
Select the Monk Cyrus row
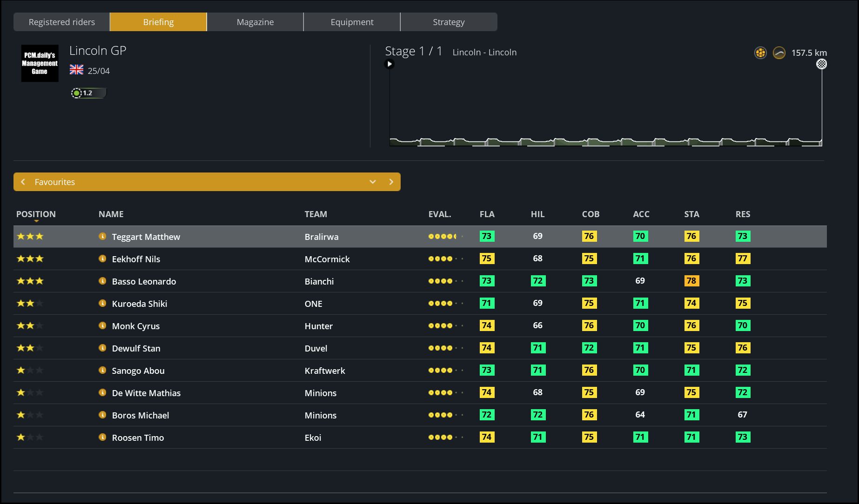[x=136, y=326]
